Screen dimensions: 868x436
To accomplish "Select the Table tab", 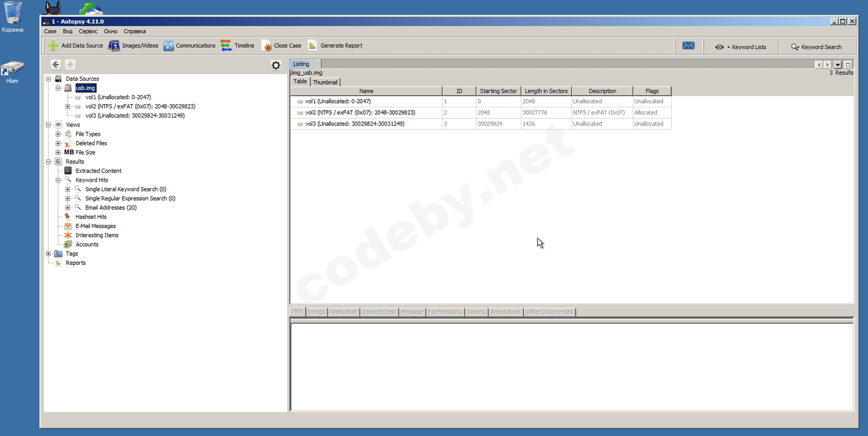I will click(300, 82).
